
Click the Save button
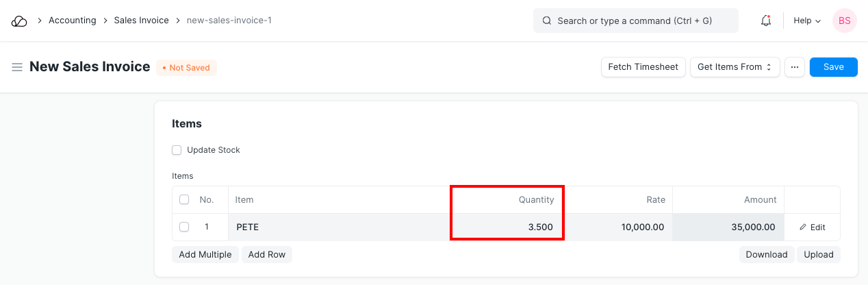pyautogui.click(x=833, y=67)
